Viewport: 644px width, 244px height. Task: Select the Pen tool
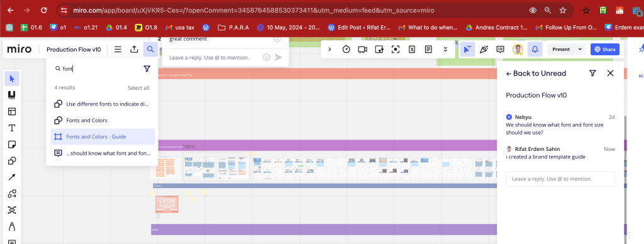coord(12,226)
